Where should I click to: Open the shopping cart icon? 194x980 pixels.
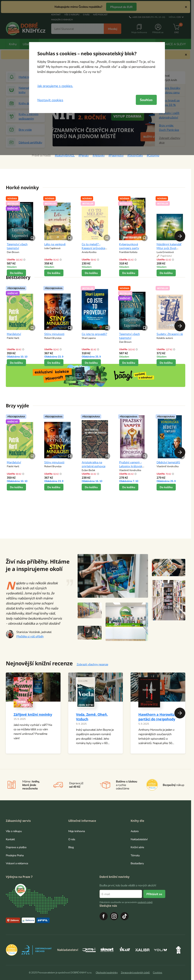177,27
